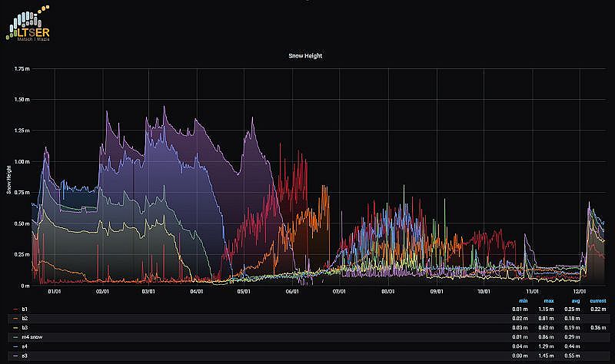This screenshot has height=364, width=615.
Task: Toggle b3 series visibility via legend label
Action: pos(25,328)
